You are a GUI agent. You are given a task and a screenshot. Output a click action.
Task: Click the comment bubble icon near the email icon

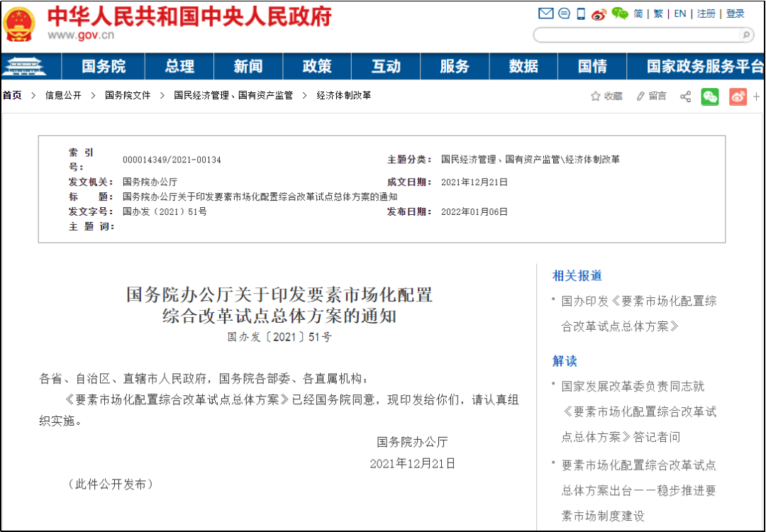pos(564,13)
